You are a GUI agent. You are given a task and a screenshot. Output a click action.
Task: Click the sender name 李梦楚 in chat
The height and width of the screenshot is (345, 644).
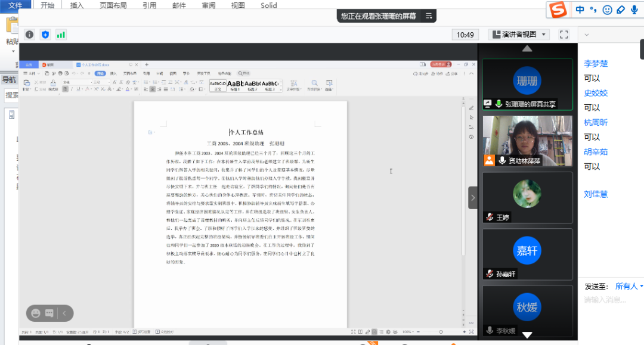click(x=596, y=64)
